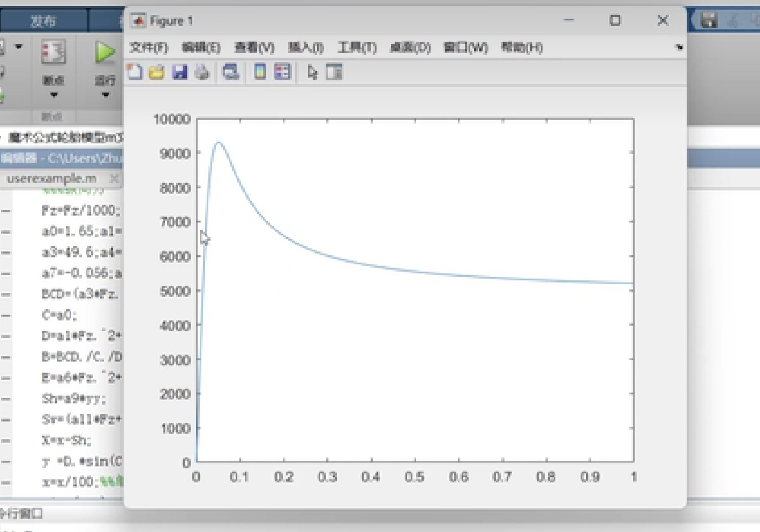Open the small dropdown arrow left of Breakpoints
The width and height of the screenshot is (760, 532).
pos(19,47)
